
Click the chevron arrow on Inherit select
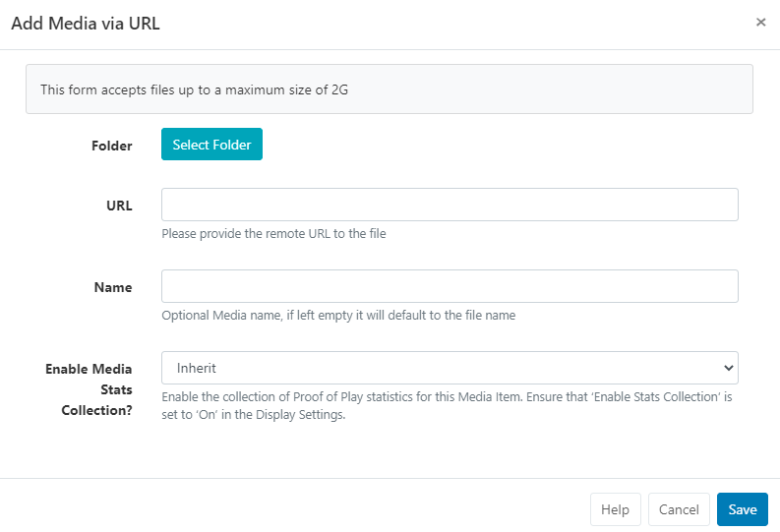(728, 368)
